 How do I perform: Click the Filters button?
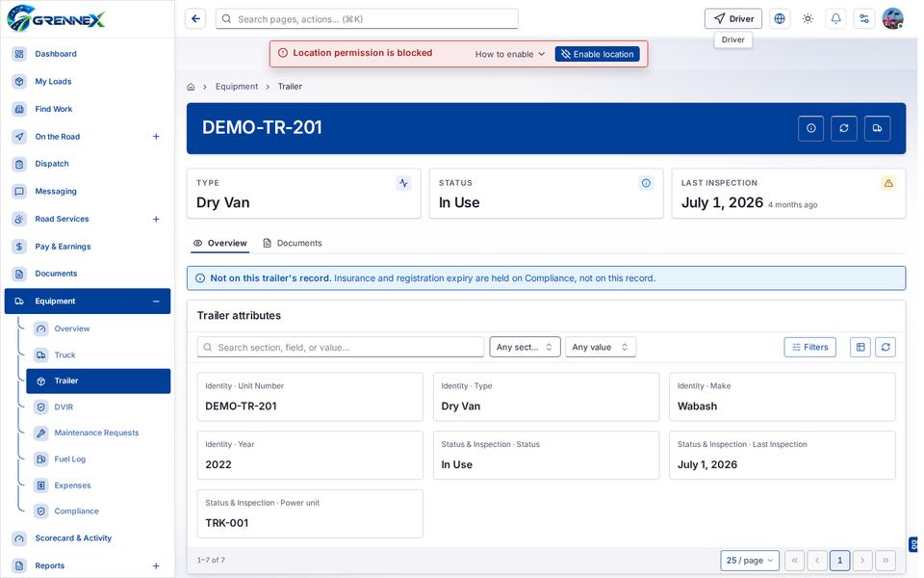click(x=809, y=348)
